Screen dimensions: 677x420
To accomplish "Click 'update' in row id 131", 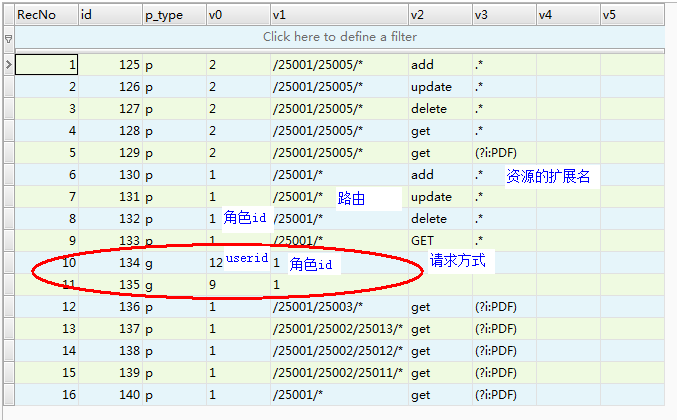I will click(431, 197).
